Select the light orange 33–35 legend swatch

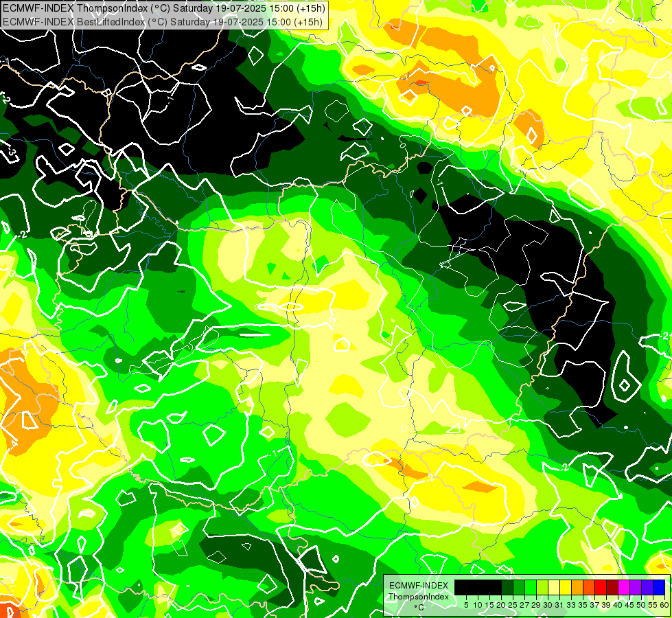[x=577, y=587]
